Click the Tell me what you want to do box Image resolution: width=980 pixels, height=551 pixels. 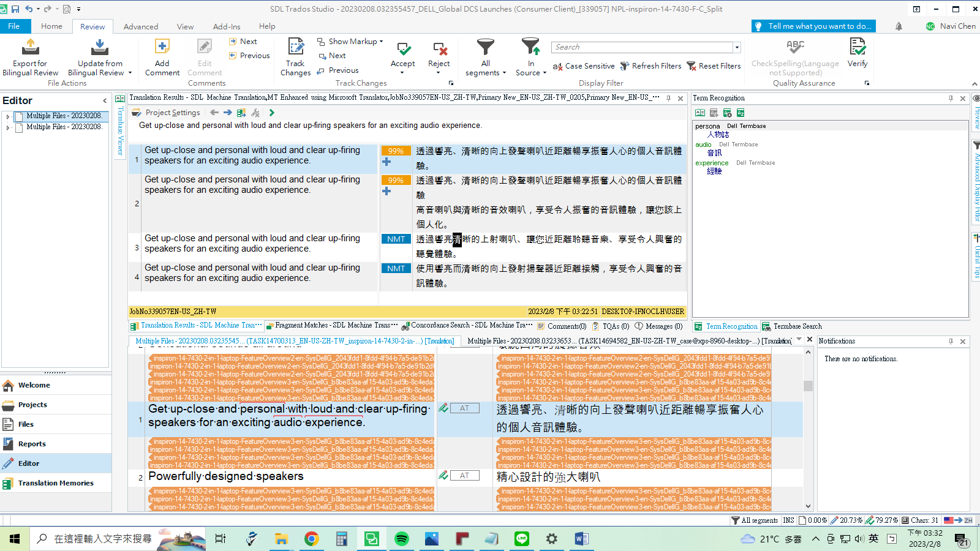coord(813,26)
